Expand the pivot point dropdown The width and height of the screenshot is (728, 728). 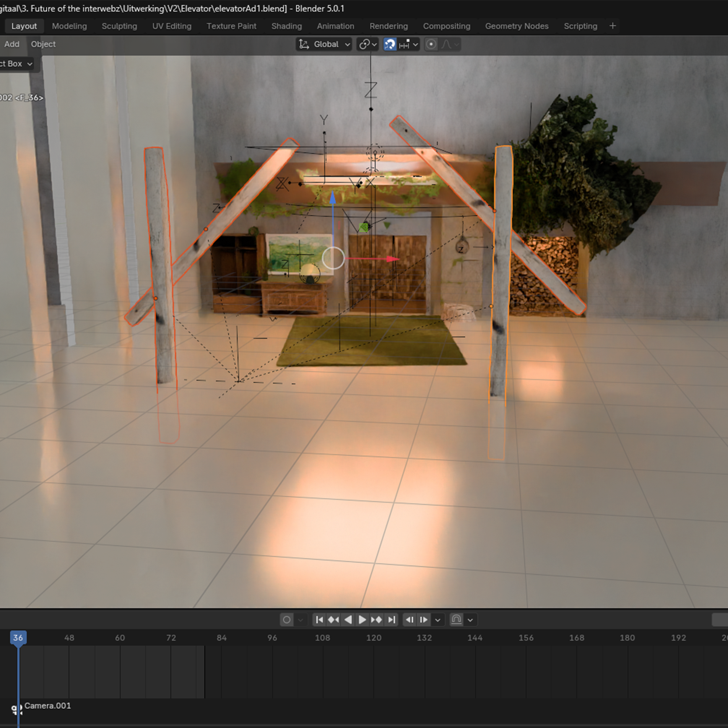(368, 44)
